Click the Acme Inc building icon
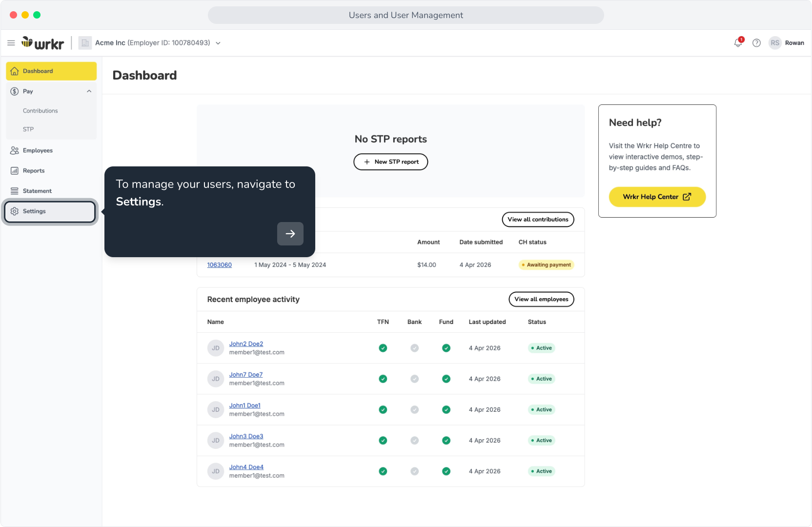 tap(85, 43)
